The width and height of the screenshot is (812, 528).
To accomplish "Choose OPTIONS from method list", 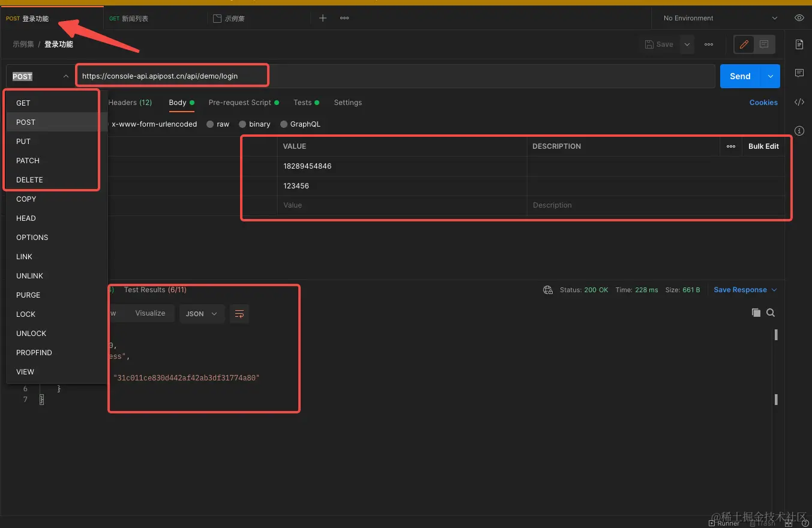I will tap(56, 238).
